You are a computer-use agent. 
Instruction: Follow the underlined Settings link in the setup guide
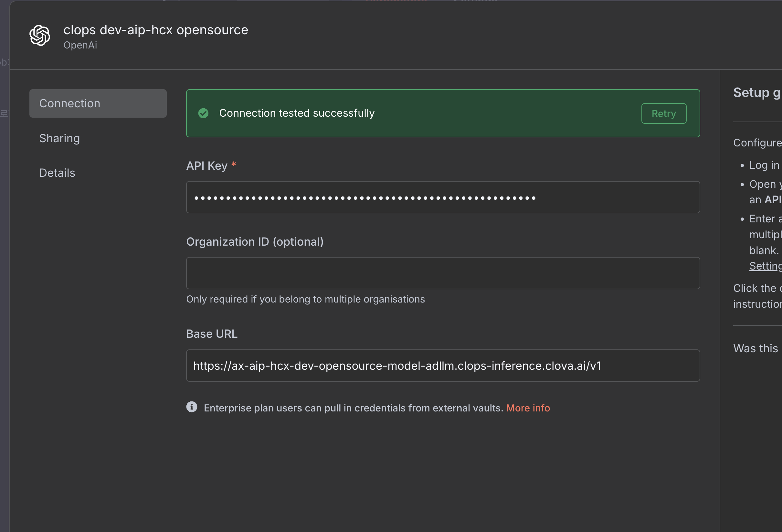[765, 266]
